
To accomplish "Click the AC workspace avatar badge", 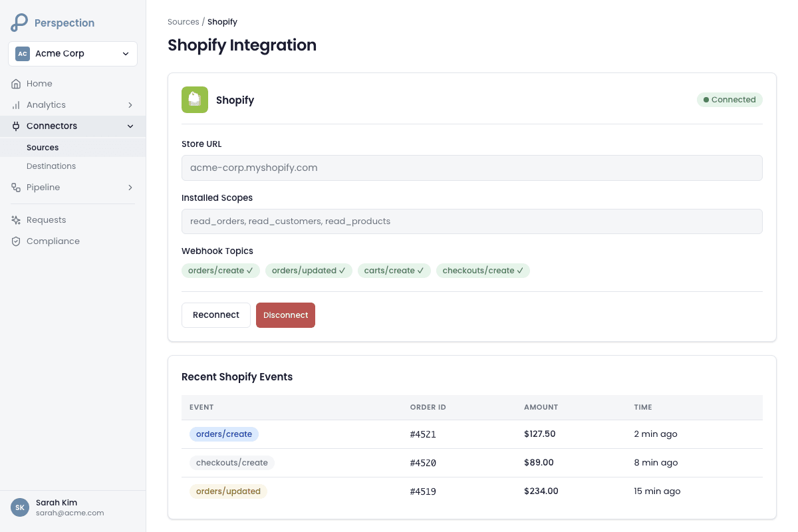I will click(23, 54).
